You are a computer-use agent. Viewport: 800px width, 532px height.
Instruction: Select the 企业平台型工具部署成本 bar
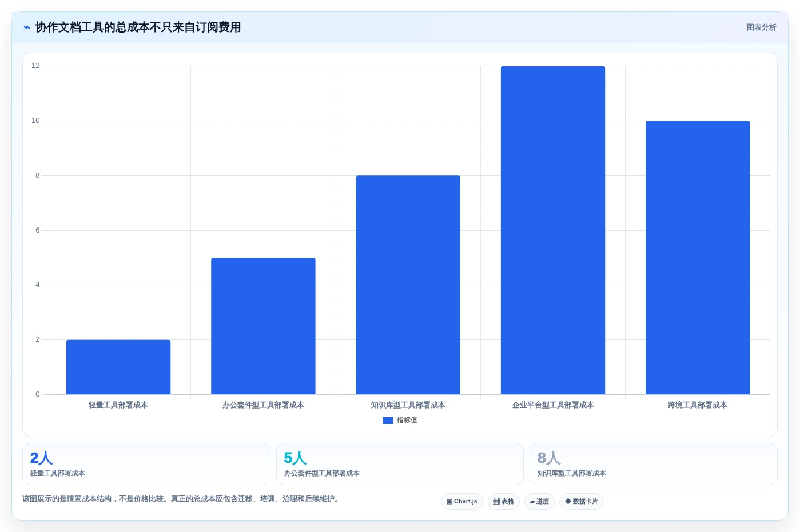click(x=553, y=230)
